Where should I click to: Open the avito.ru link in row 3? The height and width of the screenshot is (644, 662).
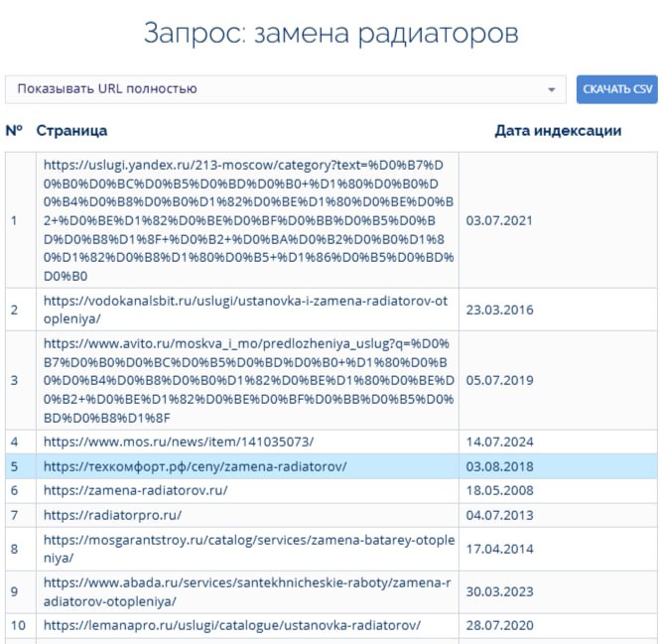coord(247,379)
